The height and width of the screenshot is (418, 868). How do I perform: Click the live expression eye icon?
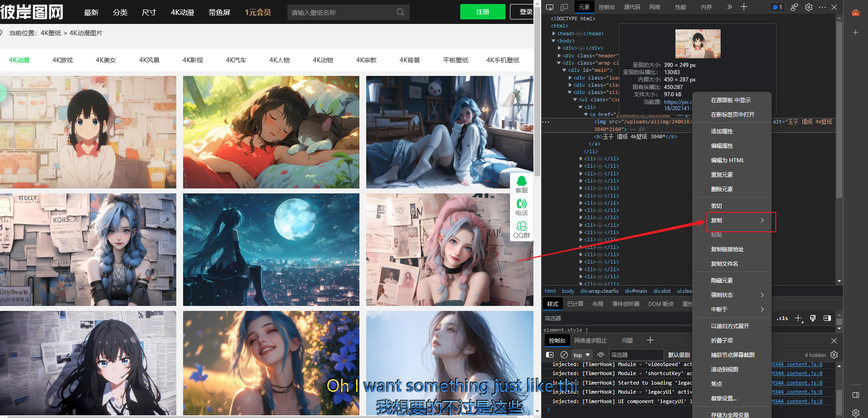(x=601, y=355)
